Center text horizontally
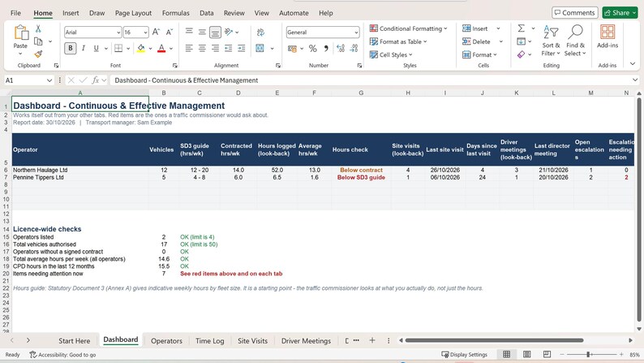 [x=202, y=49]
